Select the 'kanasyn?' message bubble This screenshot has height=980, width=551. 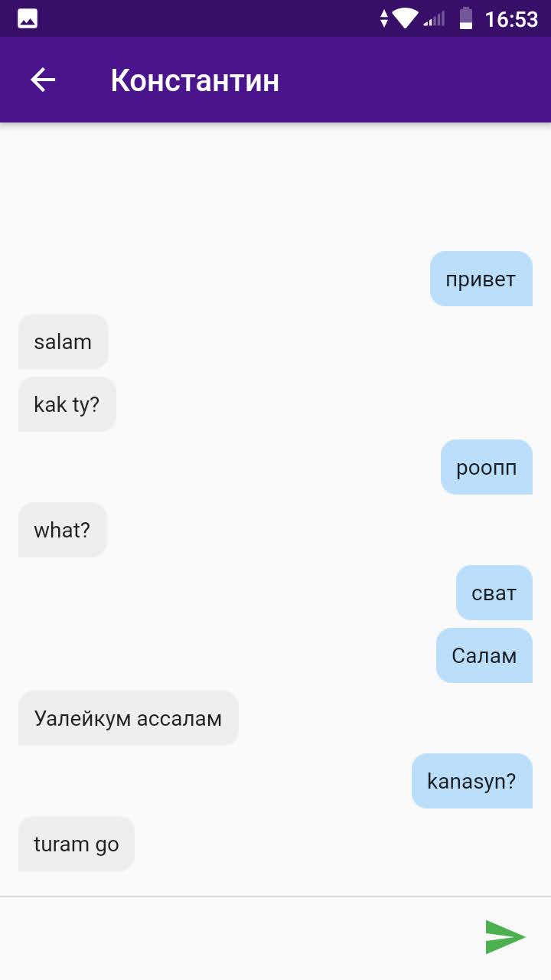472,781
